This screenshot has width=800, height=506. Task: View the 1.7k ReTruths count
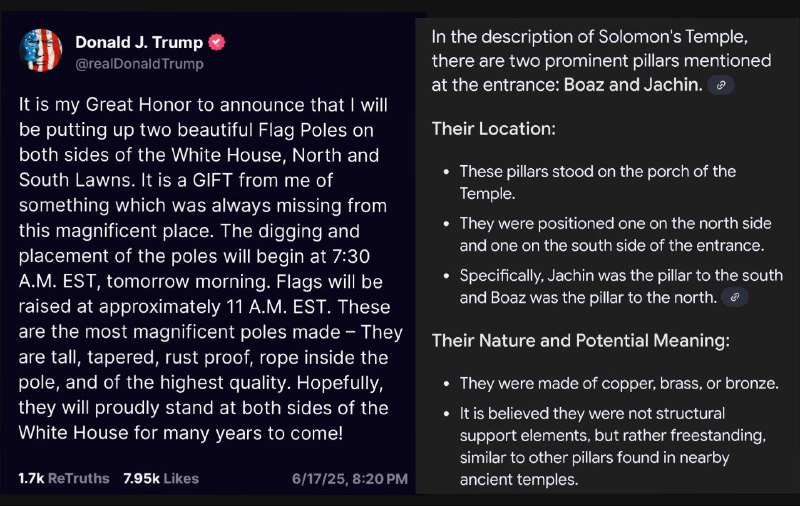[x=64, y=478]
